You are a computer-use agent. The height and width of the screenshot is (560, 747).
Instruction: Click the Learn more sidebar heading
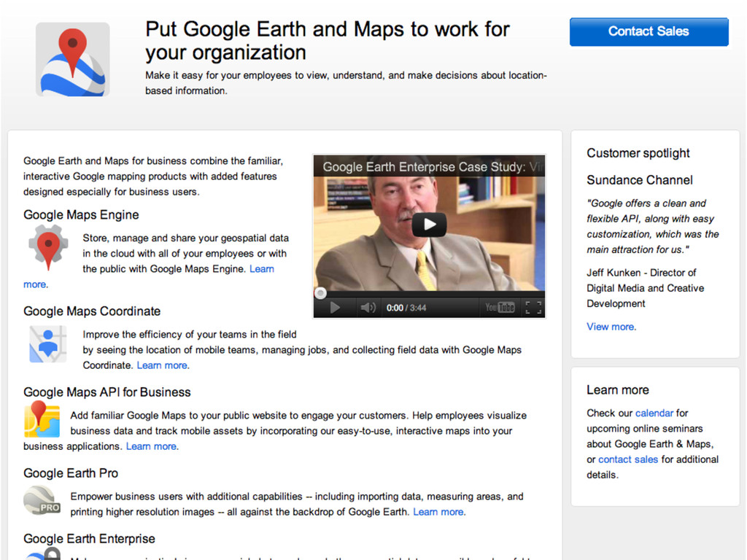[618, 390]
